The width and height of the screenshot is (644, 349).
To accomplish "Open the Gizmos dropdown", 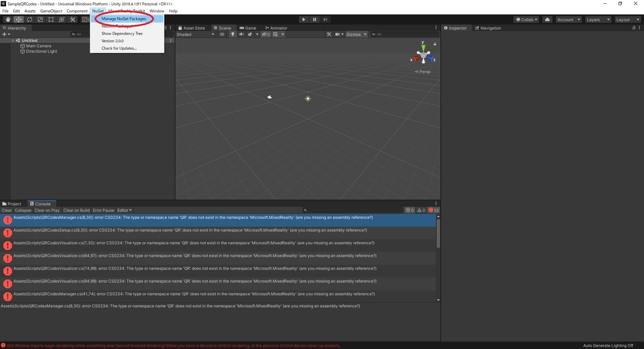I will pos(356,34).
